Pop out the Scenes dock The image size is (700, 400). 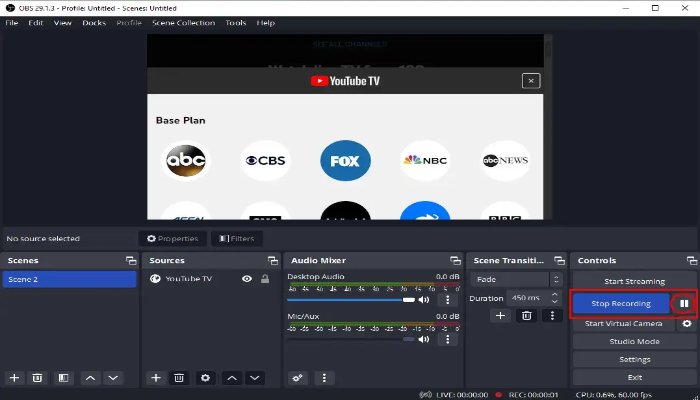(131, 261)
